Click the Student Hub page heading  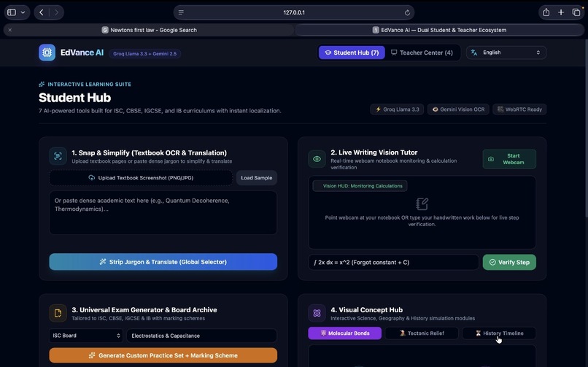[x=74, y=98]
